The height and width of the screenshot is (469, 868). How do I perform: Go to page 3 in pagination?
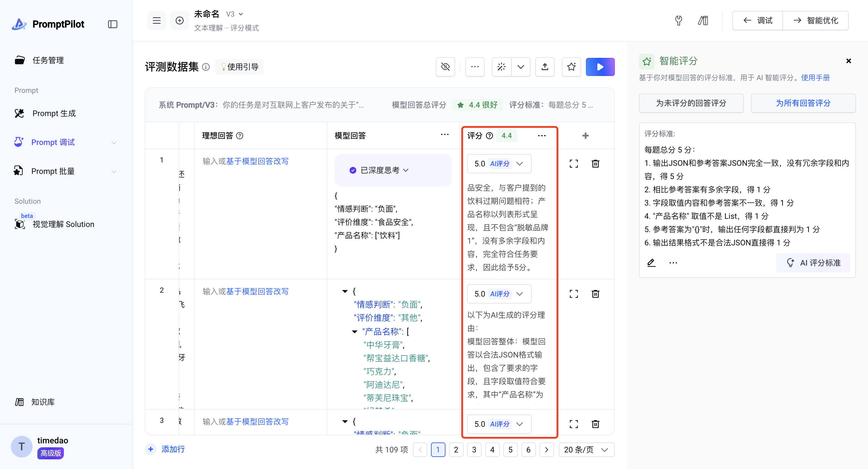474,449
